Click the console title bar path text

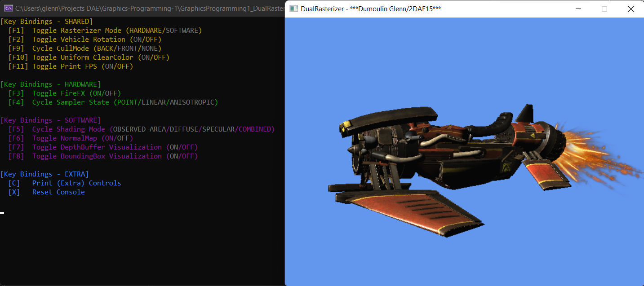point(150,8)
